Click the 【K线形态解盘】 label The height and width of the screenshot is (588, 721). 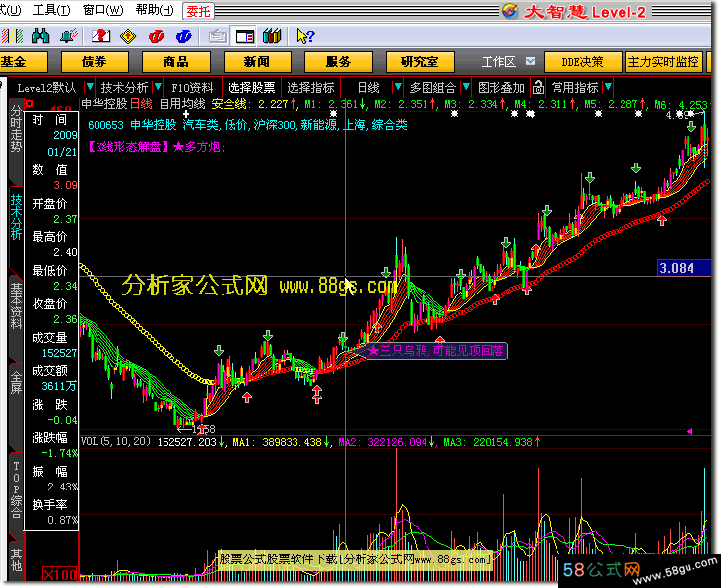[x=128, y=147]
